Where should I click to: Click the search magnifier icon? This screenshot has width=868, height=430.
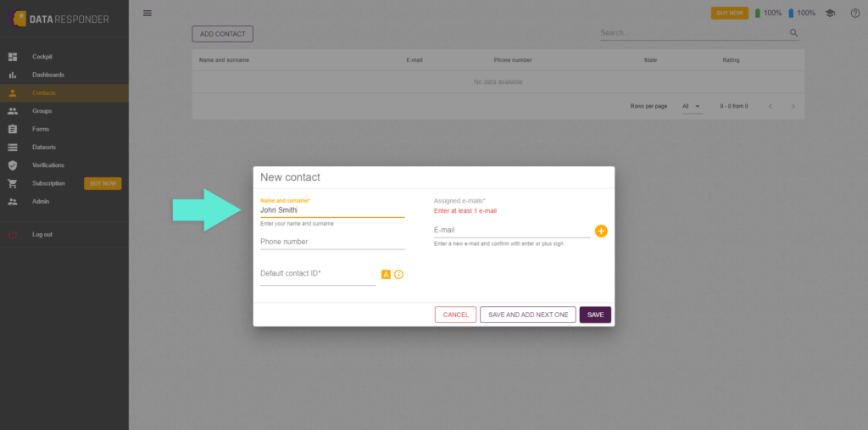tap(793, 33)
